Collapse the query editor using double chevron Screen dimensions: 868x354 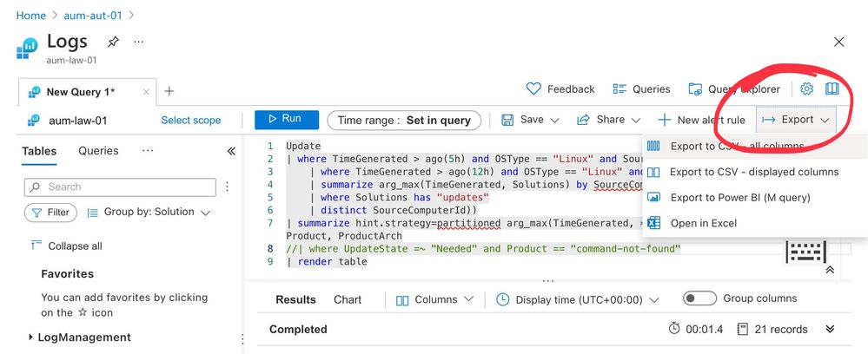(x=830, y=270)
